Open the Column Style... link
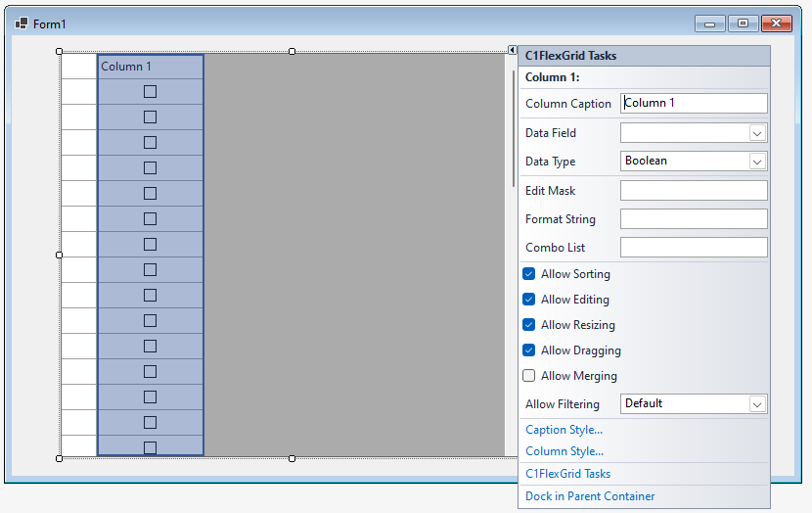812x513 pixels. pos(564,451)
